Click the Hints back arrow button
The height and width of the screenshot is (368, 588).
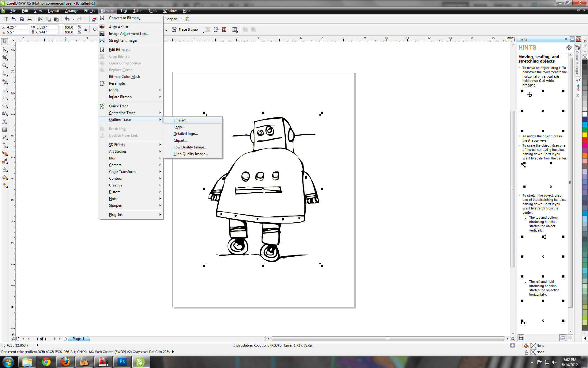coord(563,338)
